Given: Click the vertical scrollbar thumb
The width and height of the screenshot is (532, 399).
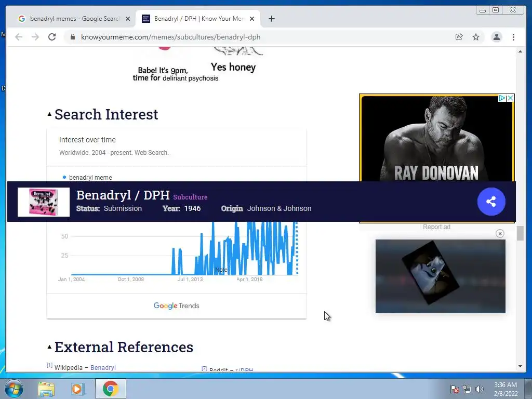Looking at the screenshot, I should point(520,233).
